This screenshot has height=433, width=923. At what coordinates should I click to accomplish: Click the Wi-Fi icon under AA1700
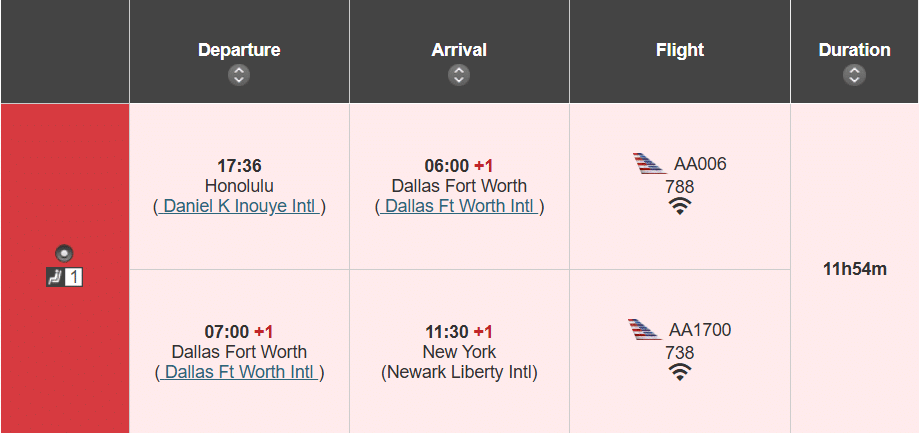(680, 373)
